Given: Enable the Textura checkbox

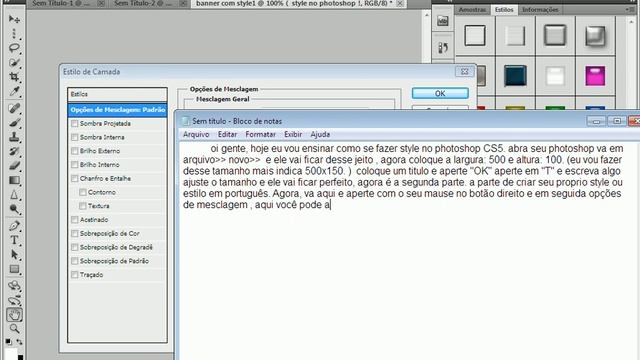Looking at the screenshot, I should [83, 206].
